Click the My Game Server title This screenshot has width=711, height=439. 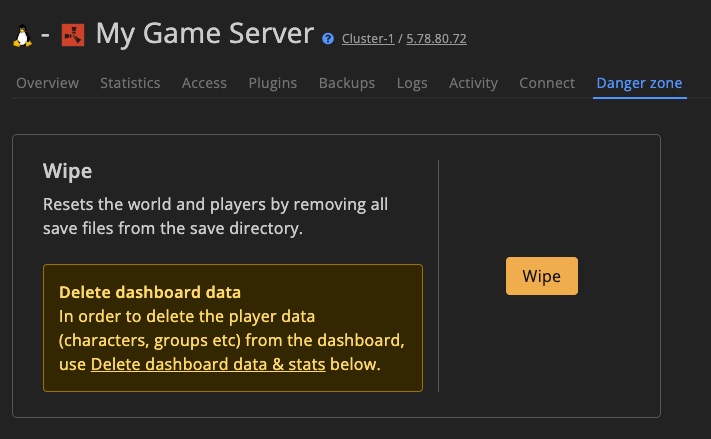pos(205,34)
